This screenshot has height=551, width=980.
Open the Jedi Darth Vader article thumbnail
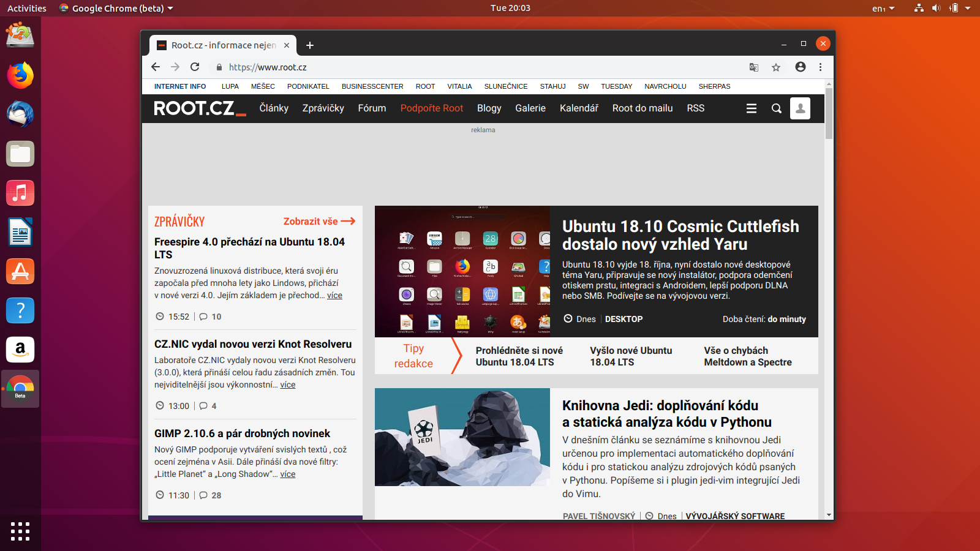462,437
